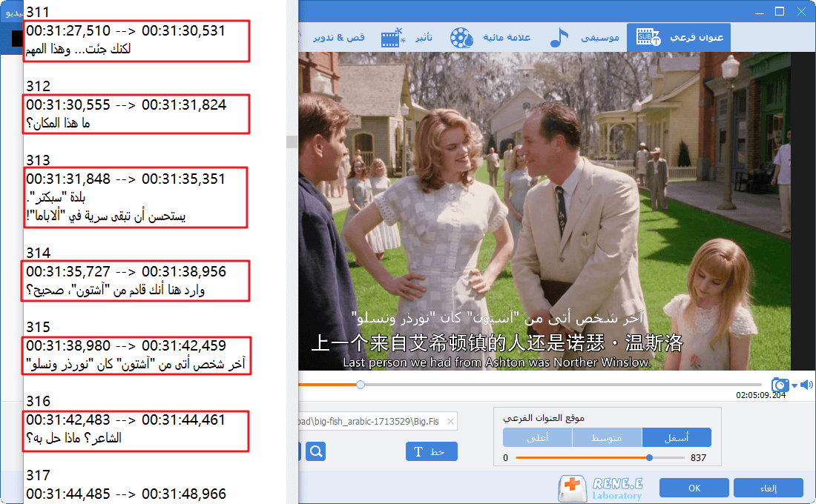Click the cancel button (إلغاء)
The height and width of the screenshot is (504, 816).
pos(769,488)
